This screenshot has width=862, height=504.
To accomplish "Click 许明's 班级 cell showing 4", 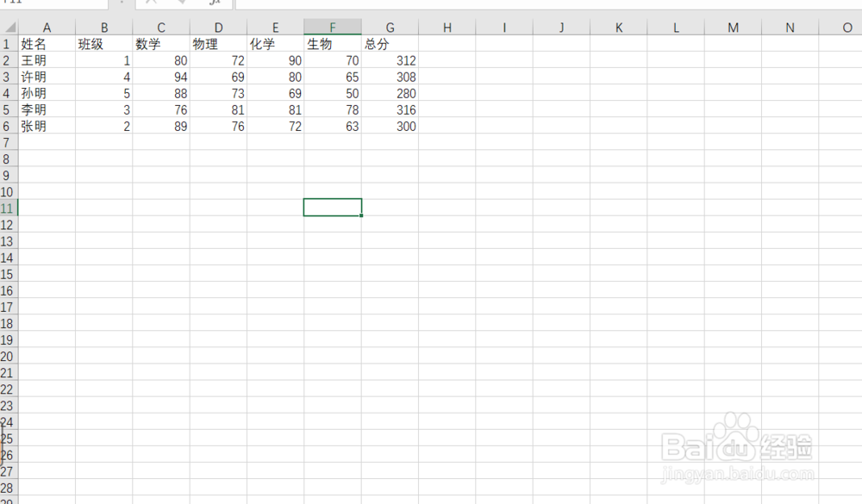I will (104, 77).
